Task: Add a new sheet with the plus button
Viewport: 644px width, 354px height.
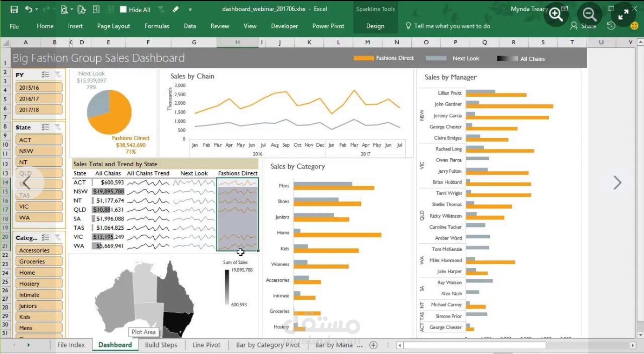Action: [x=373, y=345]
